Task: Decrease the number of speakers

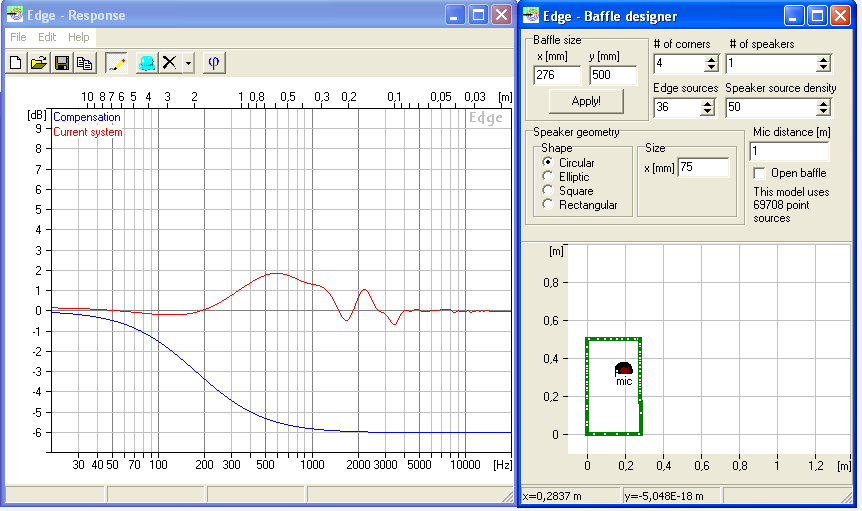Action: pyautogui.click(x=823, y=68)
